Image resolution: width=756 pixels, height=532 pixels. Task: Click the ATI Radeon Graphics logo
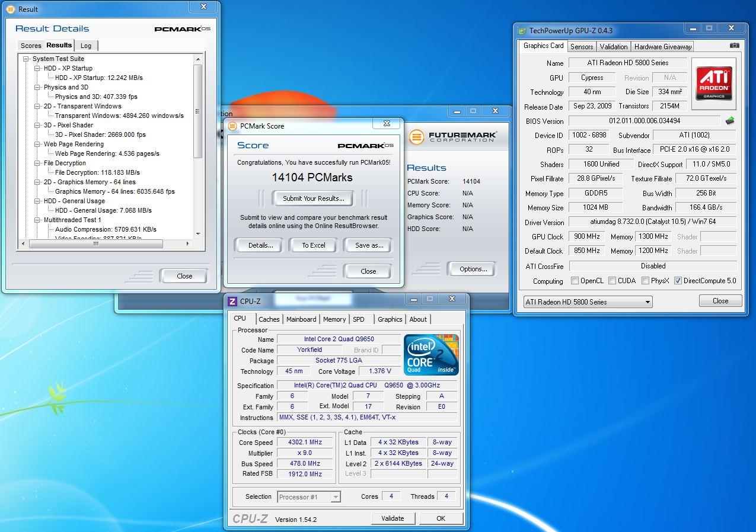pos(713,83)
